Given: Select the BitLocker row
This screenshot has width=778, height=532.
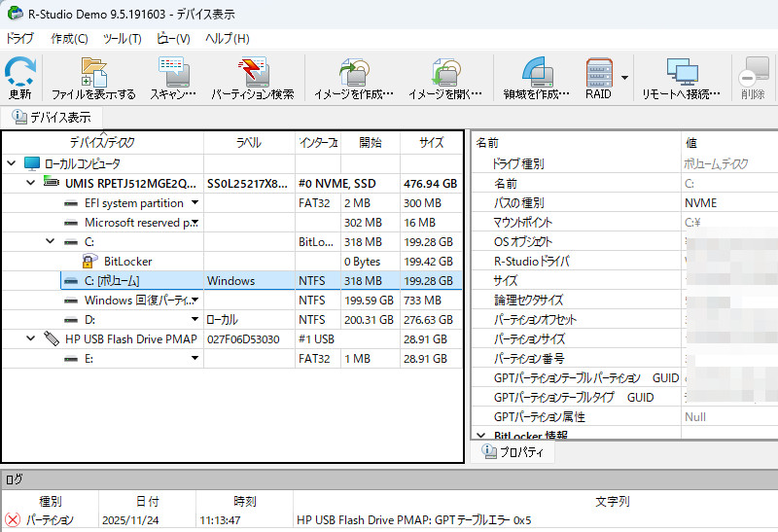Looking at the screenshot, I should click(232, 262).
